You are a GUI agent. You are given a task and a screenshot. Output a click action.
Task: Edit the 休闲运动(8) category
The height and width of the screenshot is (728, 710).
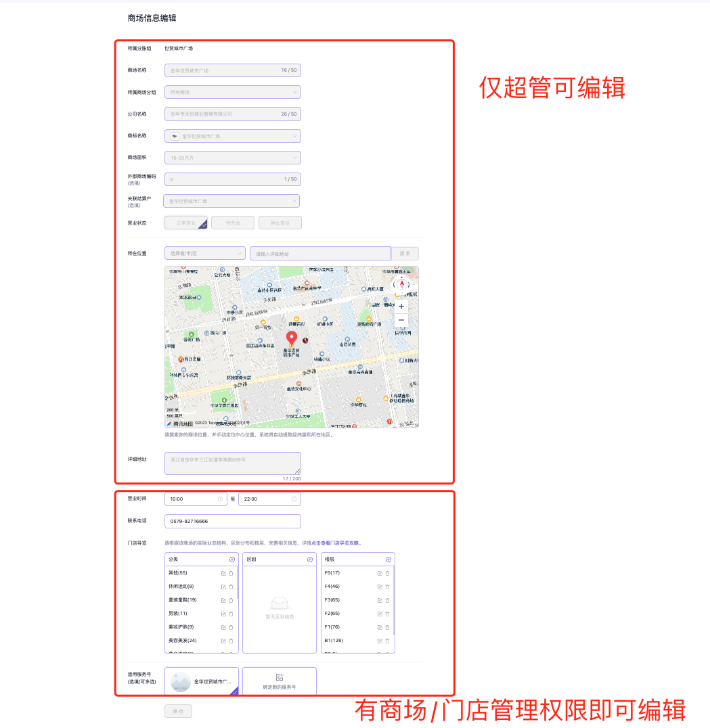click(x=223, y=587)
